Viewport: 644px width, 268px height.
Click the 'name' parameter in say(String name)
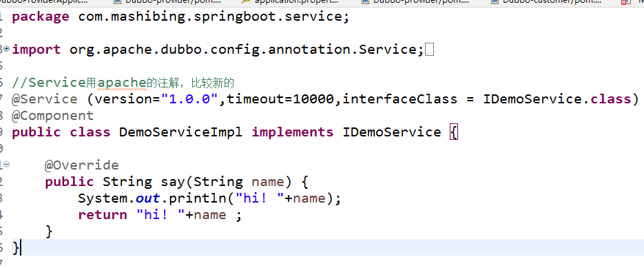coord(267,181)
